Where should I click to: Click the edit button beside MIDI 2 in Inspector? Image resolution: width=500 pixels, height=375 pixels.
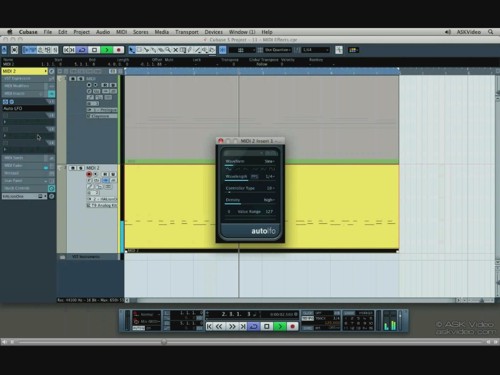[52, 71]
